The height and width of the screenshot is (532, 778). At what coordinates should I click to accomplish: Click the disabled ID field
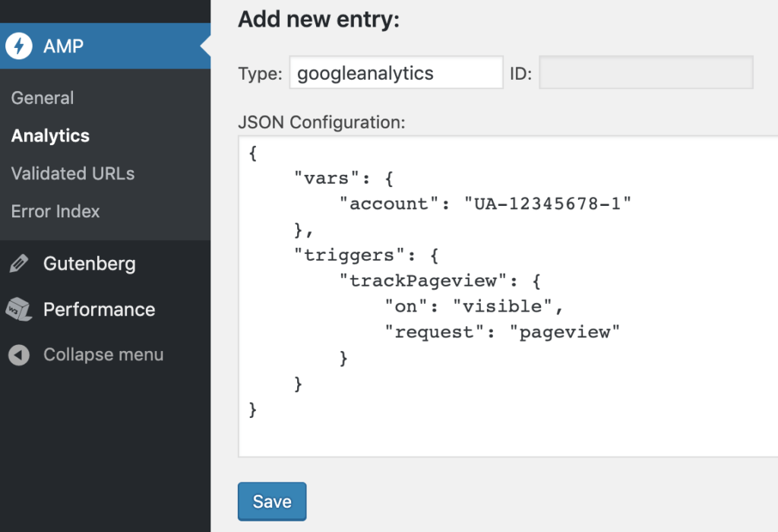coord(646,72)
